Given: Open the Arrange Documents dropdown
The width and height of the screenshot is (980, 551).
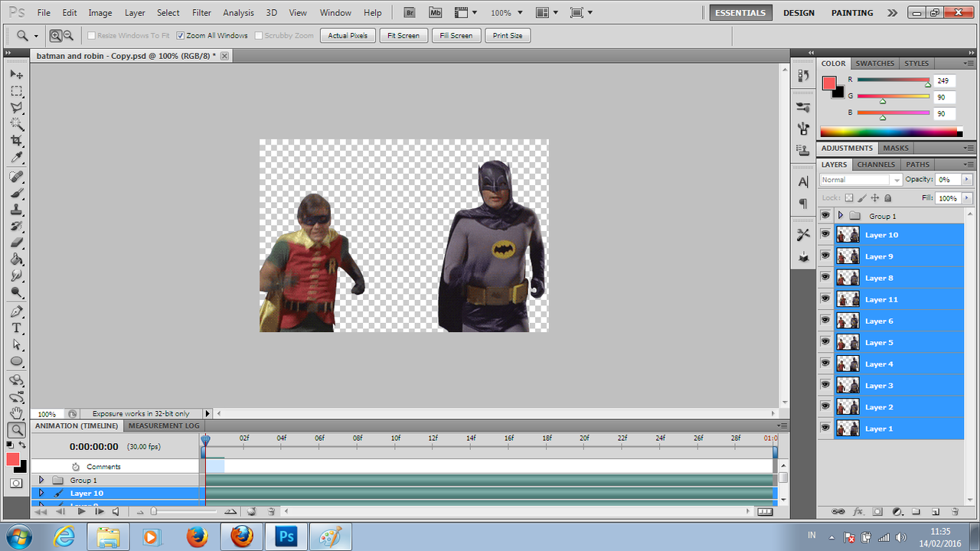Looking at the screenshot, I should [x=547, y=13].
